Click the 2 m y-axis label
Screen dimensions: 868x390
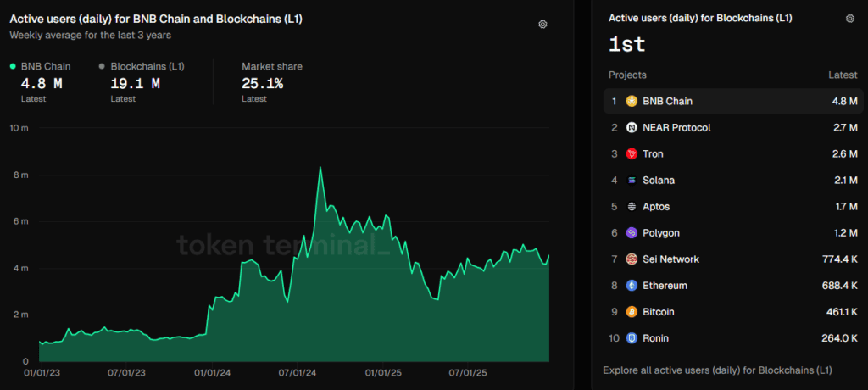pos(20,315)
